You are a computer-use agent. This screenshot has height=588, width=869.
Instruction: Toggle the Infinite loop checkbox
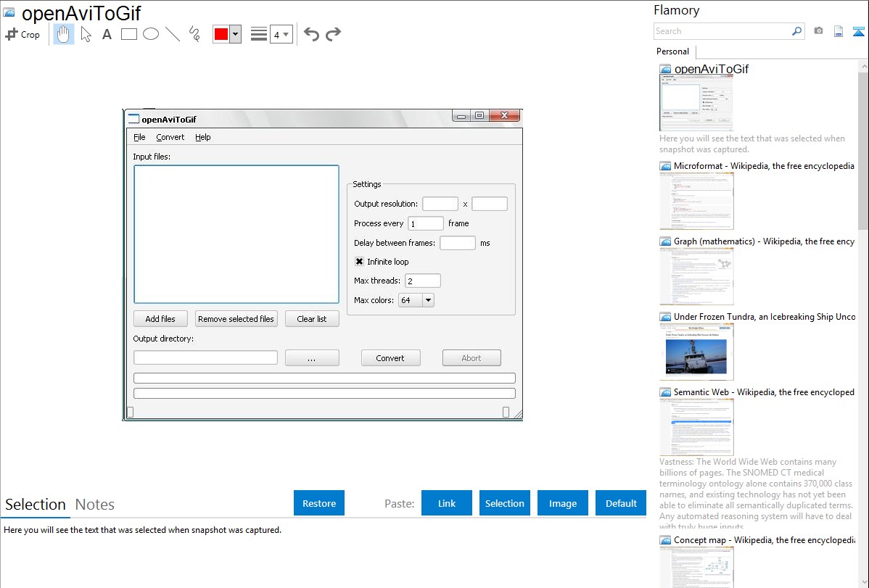click(359, 262)
